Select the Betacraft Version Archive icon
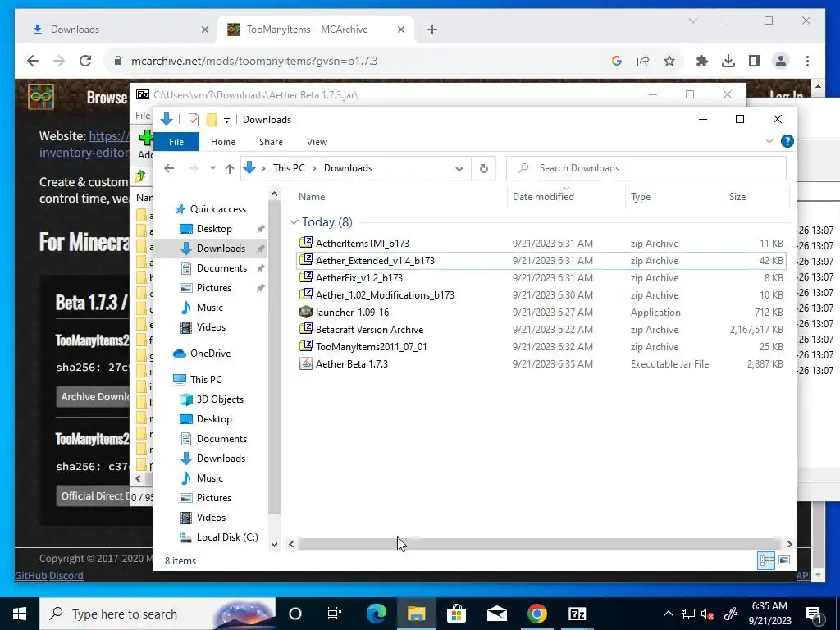Viewport: 840px width, 630px height. pos(306,329)
